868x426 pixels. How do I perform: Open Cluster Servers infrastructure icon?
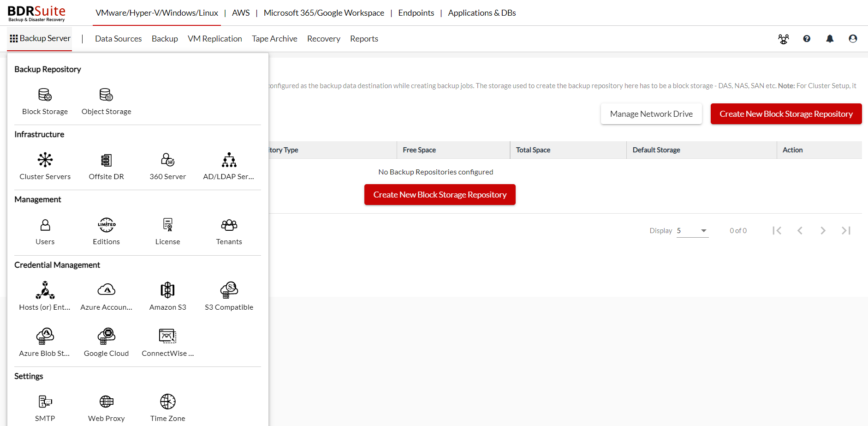tap(45, 160)
